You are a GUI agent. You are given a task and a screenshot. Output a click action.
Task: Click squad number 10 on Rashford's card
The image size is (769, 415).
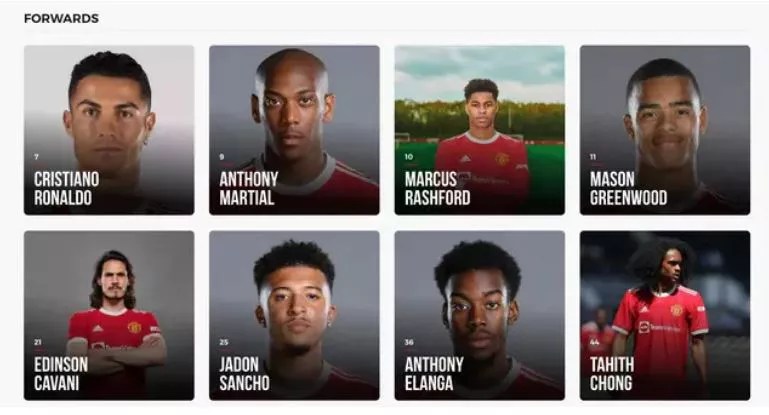point(409,157)
